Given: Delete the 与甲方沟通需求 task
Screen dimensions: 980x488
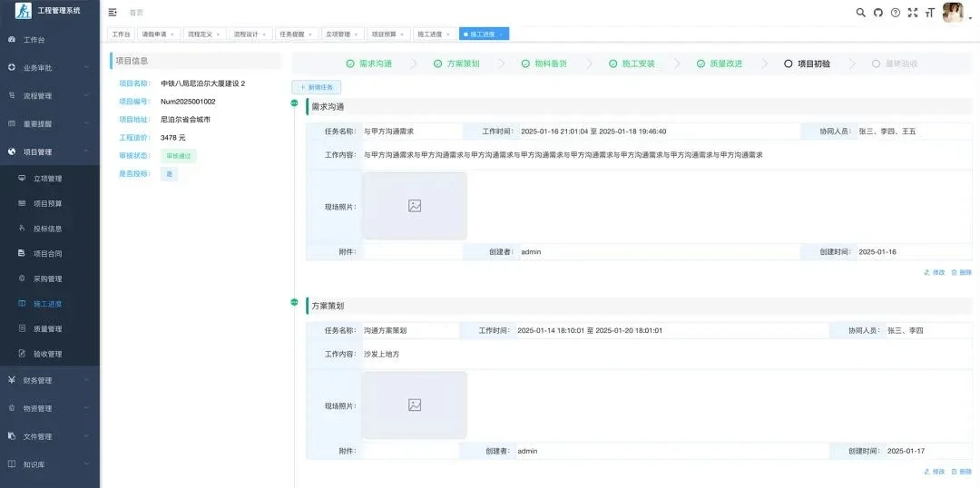Looking at the screenshot, I should tap(961, 272).
